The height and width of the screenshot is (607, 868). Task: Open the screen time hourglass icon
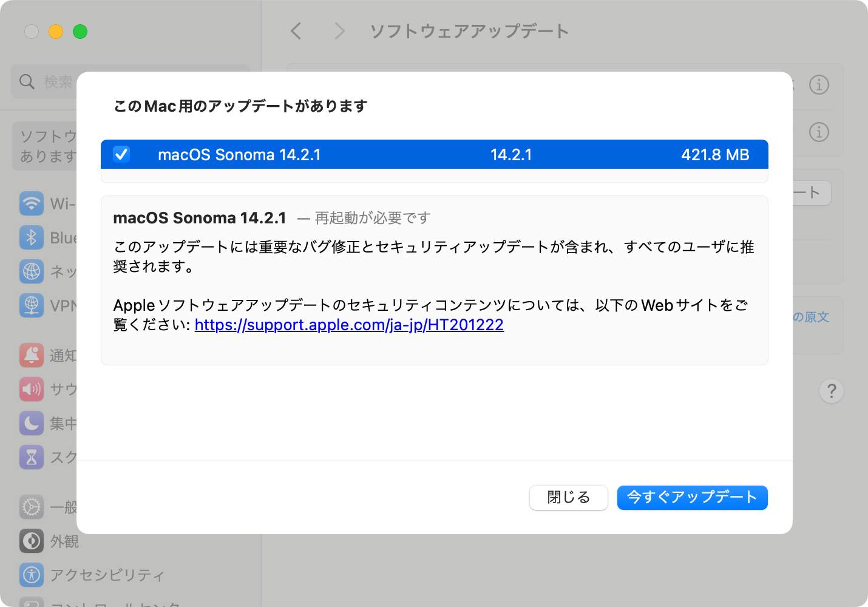(x=32, y=457)
